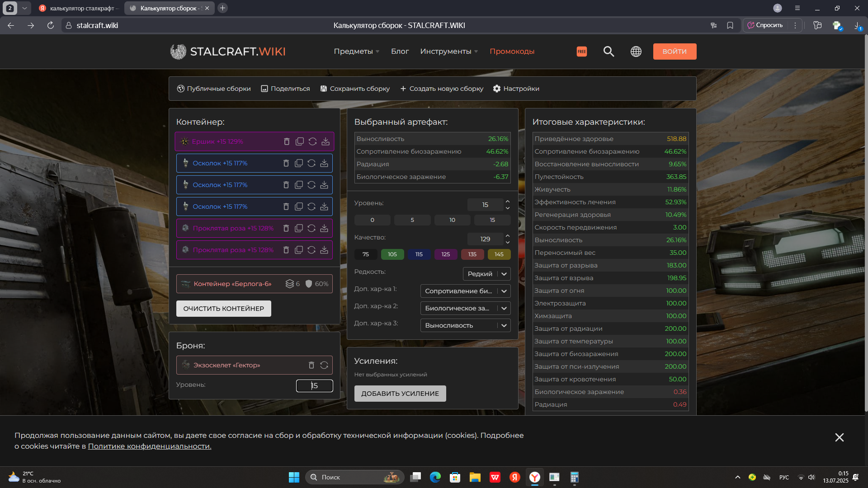Launch Microsoft Edge from the taskbar
This screenshot has width=868, height=488.
[435, 477]
